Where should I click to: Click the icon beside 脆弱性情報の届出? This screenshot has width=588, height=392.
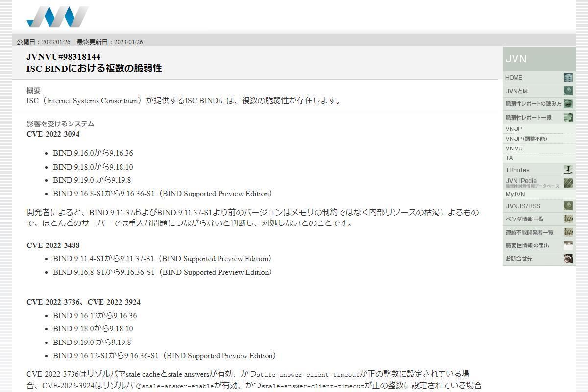click(568, 245)
